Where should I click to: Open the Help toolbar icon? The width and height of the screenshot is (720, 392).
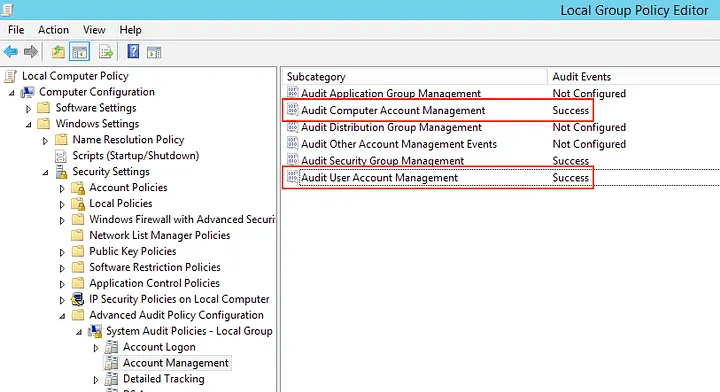tap(133, 51)
